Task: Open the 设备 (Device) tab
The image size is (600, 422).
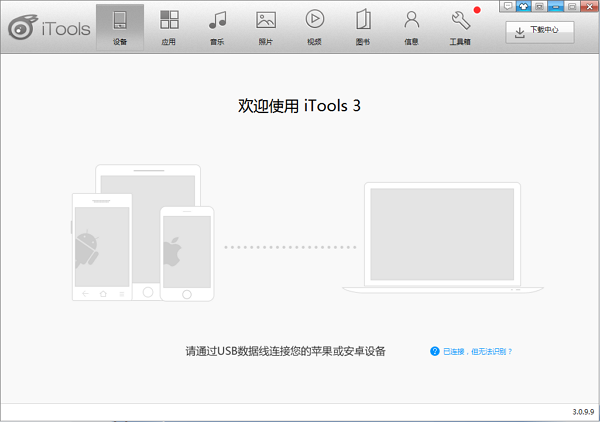Action: [x=120, y=28]
